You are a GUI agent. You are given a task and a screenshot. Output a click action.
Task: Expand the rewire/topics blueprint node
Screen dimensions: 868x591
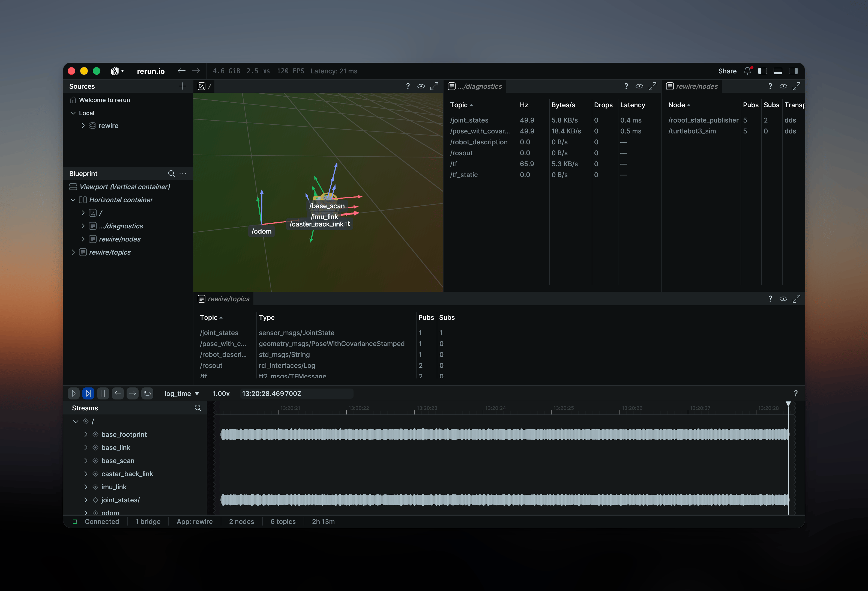tap(73, 252)
